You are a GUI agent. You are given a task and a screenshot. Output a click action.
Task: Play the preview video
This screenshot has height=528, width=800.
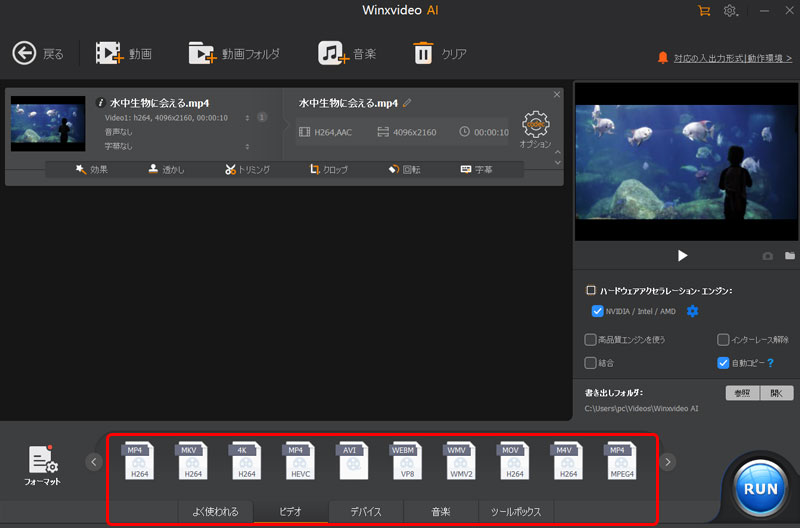point(683,256)
